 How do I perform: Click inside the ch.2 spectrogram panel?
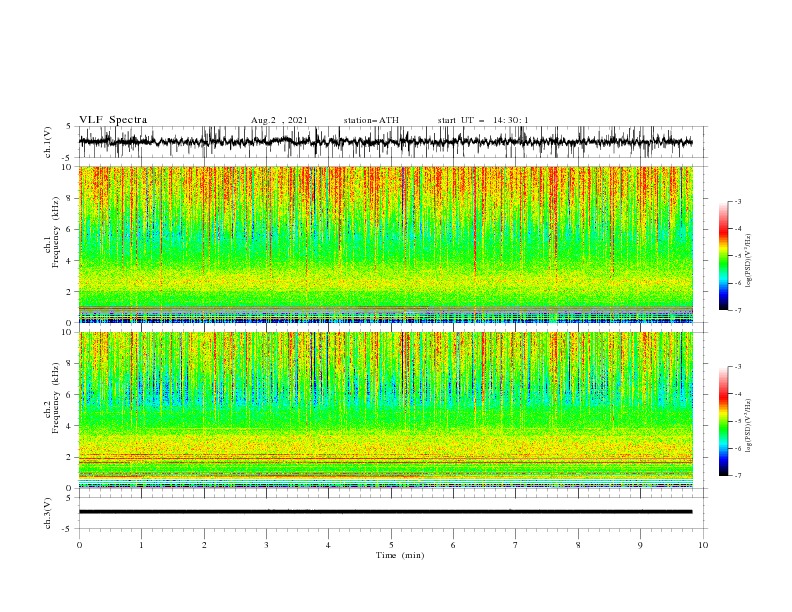tap(385, 410)
